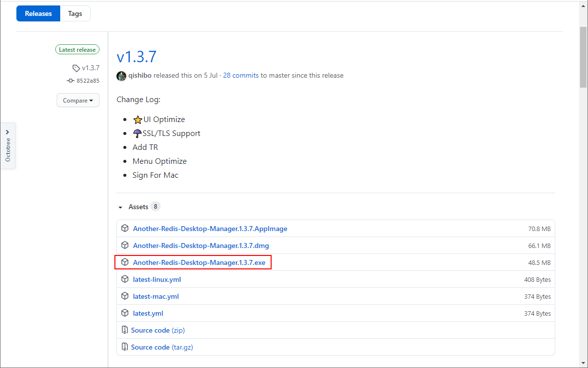Image resolution: width=588 pixels, height=368 pixels.
Task: Click the star emoji before UI Optimize
Action: [138, 120]
